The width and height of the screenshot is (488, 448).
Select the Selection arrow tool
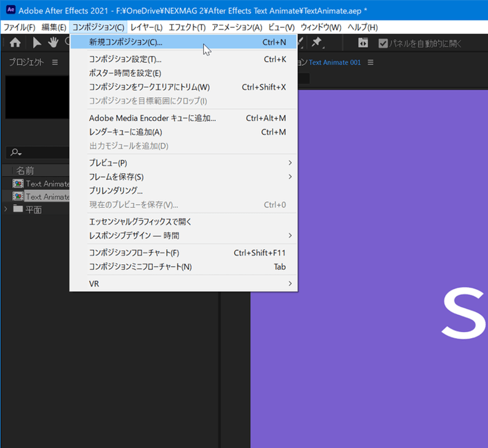click(37, 43)
